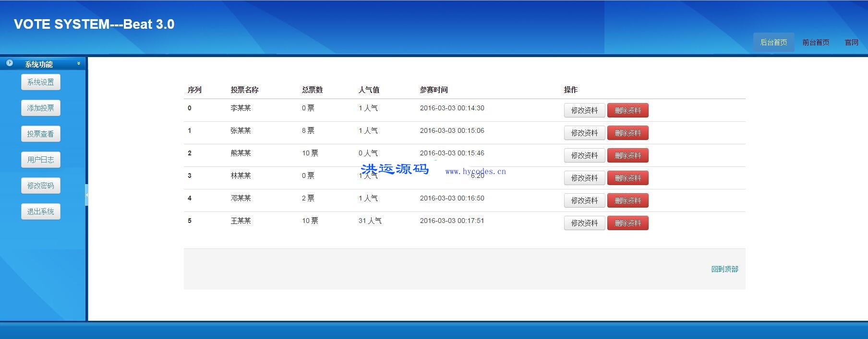Click 退出系统 to log out
Viewport: 868px width, 339px height.
pyautogui.click(x=41, y=211)
